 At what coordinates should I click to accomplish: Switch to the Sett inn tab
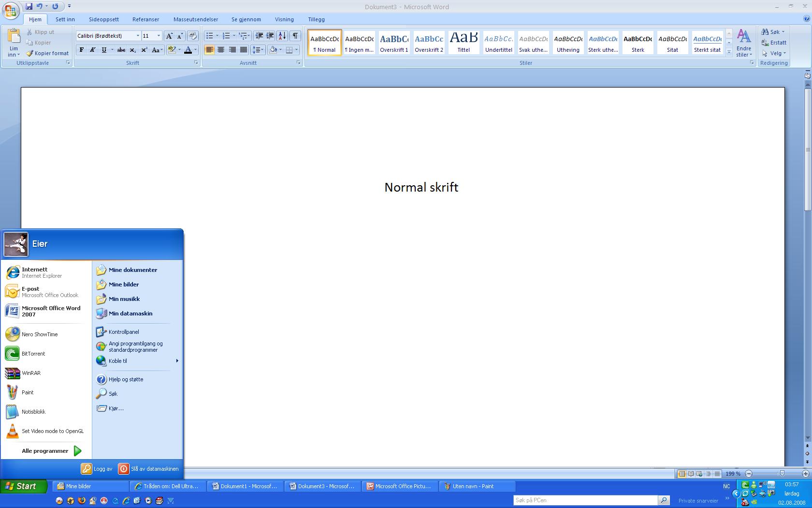tap(65, 19)
